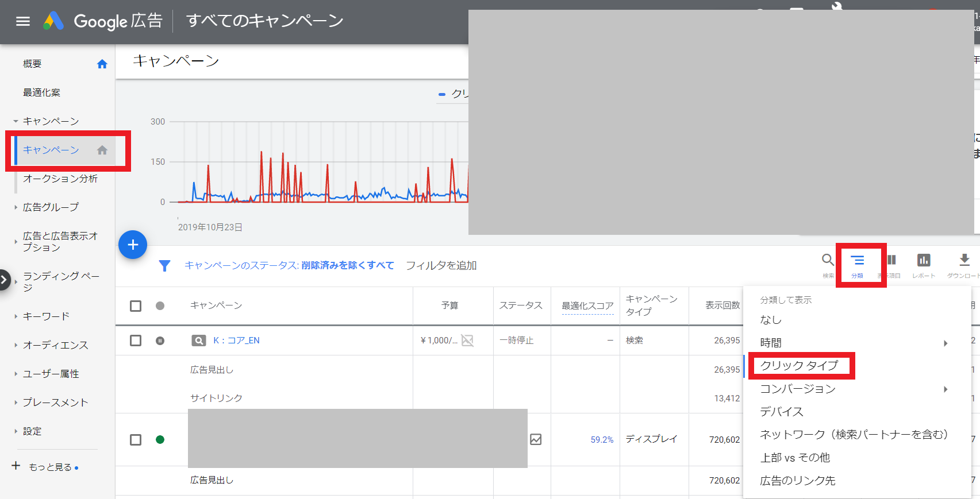Open the 分類 segment icon

pyautogui.click(x=858, y=261)
